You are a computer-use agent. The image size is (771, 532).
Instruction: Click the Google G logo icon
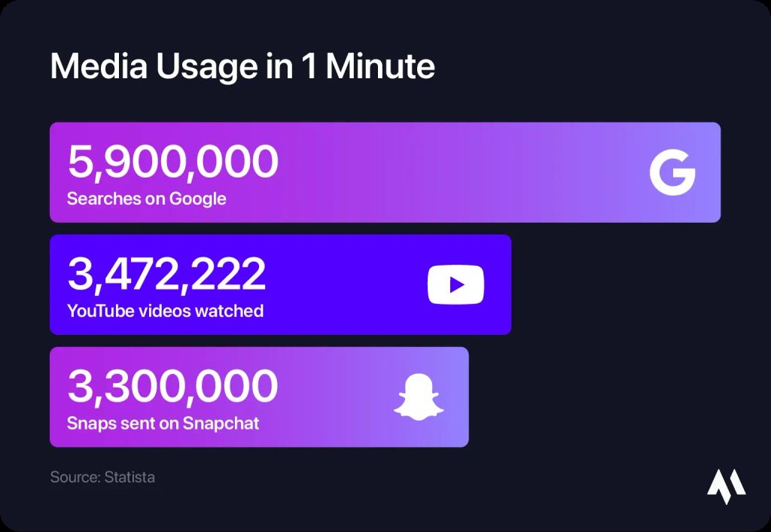(x=672, y=172)
